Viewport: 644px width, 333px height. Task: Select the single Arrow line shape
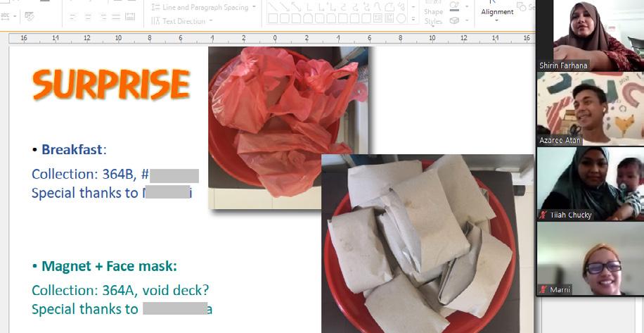285,6
